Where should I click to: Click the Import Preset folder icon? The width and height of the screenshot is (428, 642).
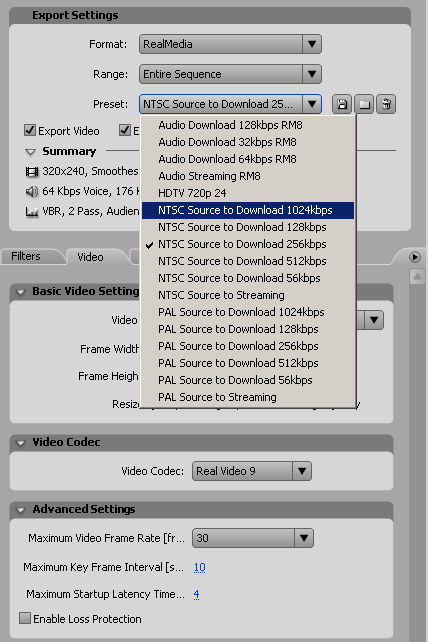(364, 104)
